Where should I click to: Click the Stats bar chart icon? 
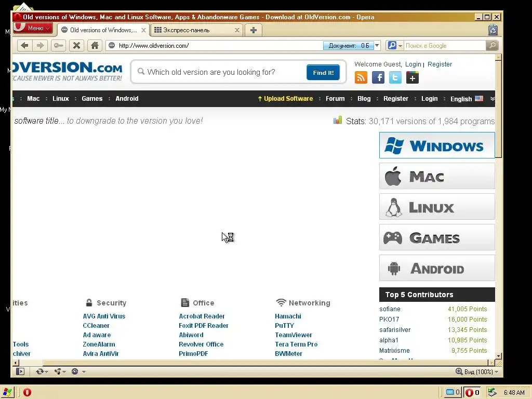(338, 120)
